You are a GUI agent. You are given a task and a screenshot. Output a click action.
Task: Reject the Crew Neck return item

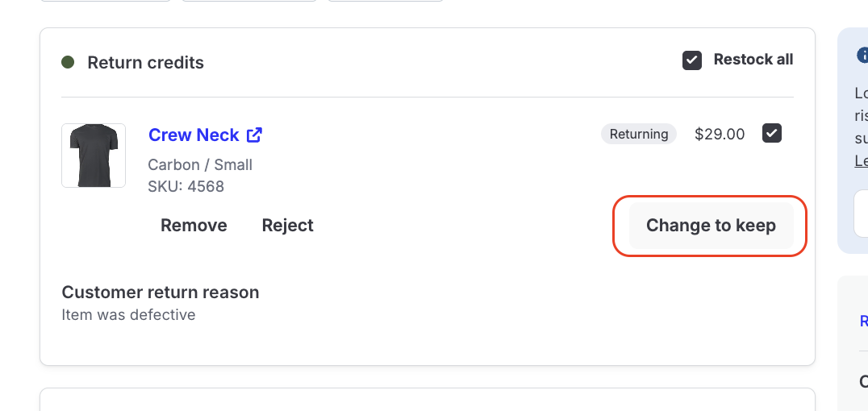pos(288,226)
